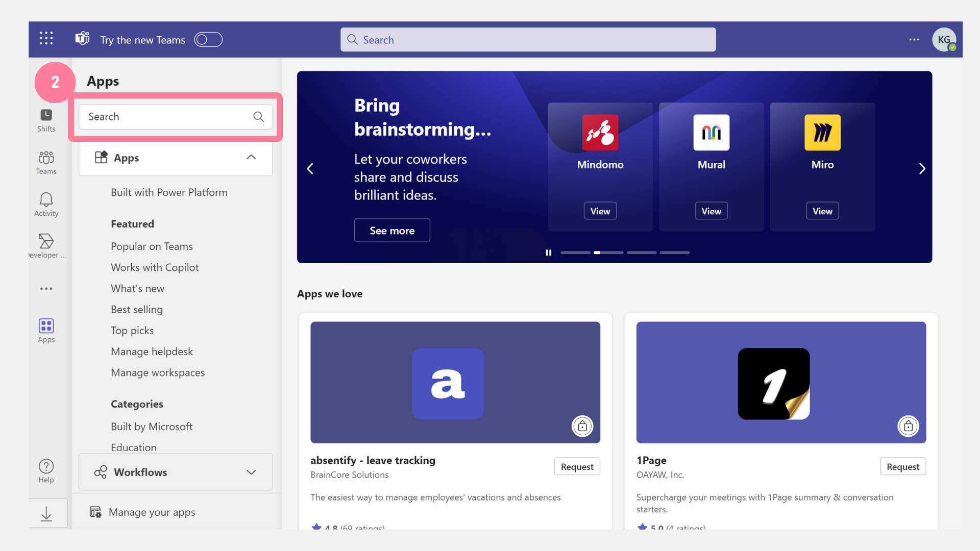Image resolution: width=980 pixels, height=551 pixels.
Task: Click the download desktop app icon
Action: point(46,514)
